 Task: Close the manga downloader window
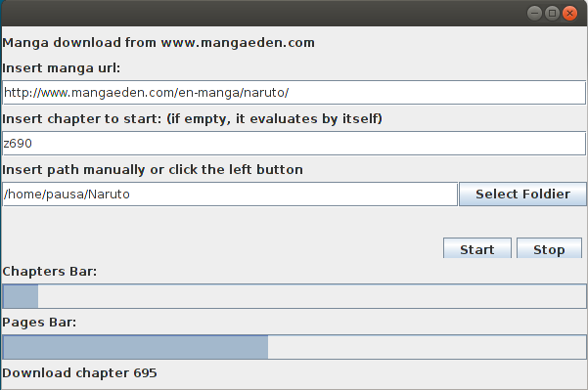click(x=570, y=14)
